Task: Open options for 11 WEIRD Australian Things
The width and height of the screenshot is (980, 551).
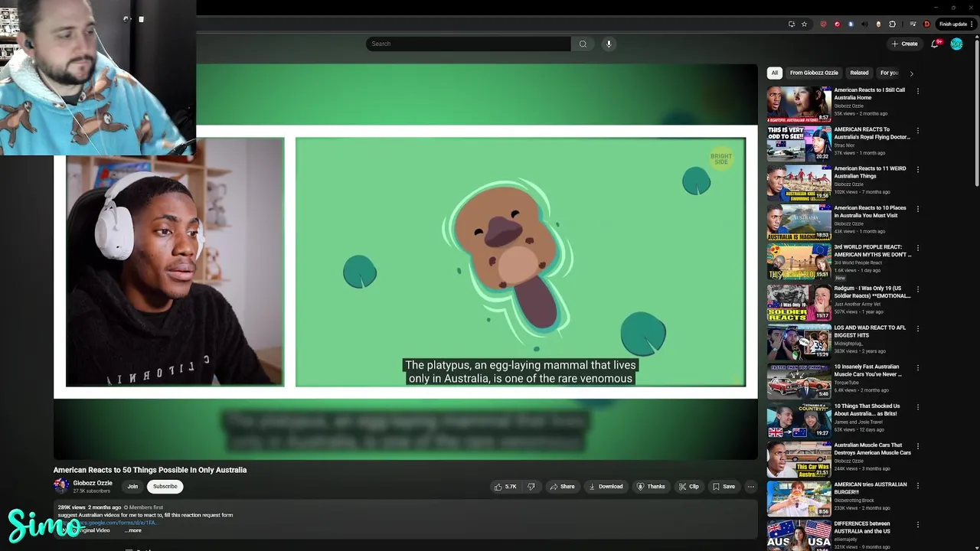Action: pos(917,169)
